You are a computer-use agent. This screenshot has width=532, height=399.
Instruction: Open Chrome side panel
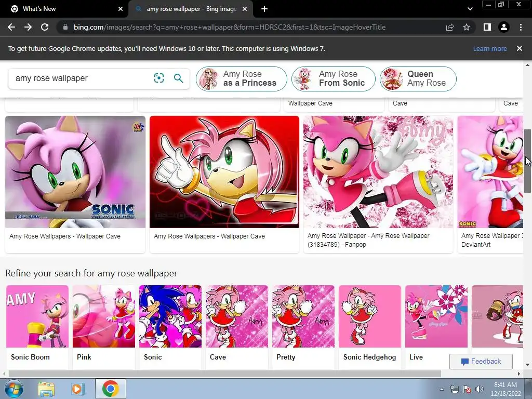tap(487, 27)
